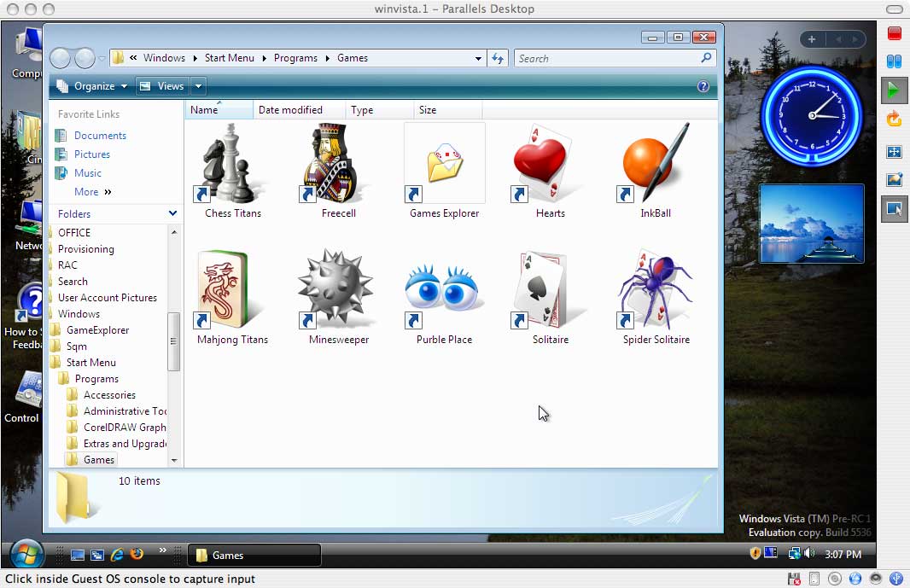
Task: Click folder tree scroll up arrow
Action: coord(173,232)
